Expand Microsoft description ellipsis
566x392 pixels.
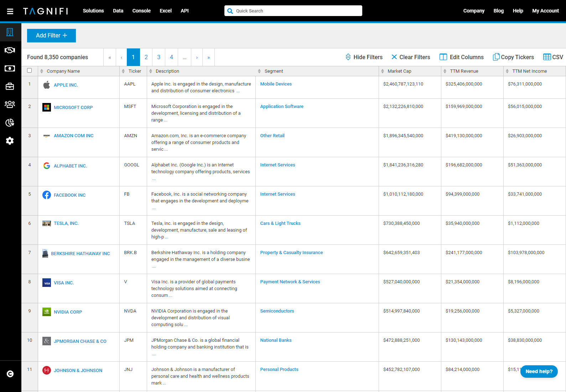pyautogui.click(x=166, y=120)
